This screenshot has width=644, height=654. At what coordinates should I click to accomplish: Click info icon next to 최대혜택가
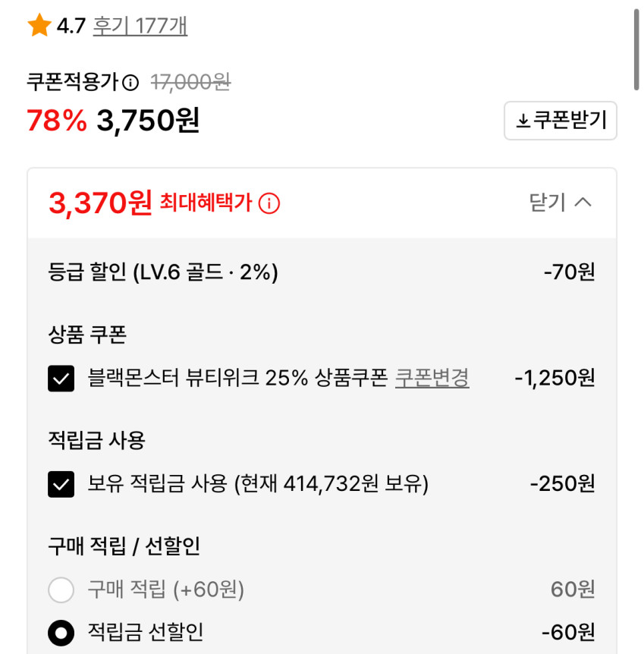coord(269,203)
